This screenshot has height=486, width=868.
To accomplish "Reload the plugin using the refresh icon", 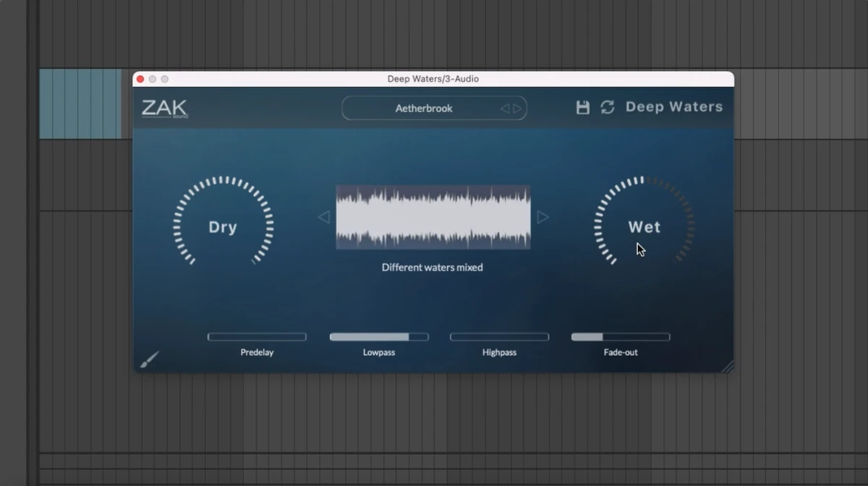I will pyautogui.click(x=607, y=106).
